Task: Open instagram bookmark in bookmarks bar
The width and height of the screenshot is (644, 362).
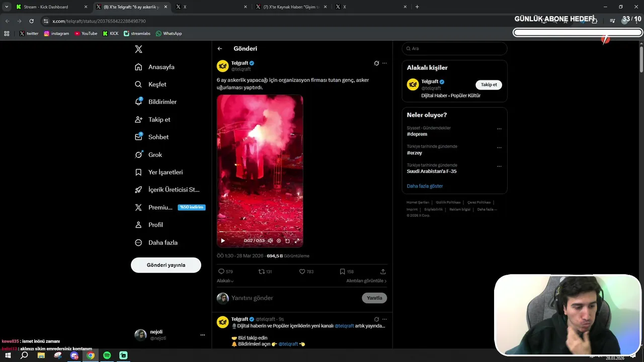Action: coord(56,34)
